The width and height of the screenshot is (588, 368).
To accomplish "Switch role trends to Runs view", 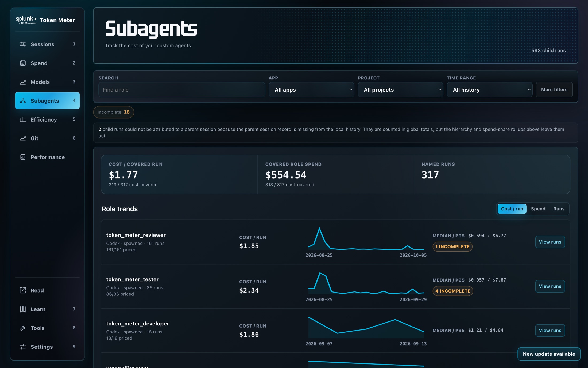I will 559,209.
